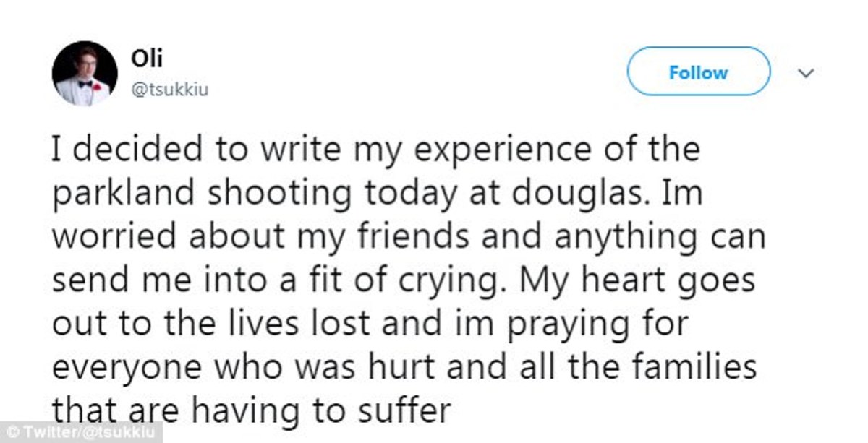Expand the tweet options chevron
868x443 pixels.
click(x=805, y=73)
